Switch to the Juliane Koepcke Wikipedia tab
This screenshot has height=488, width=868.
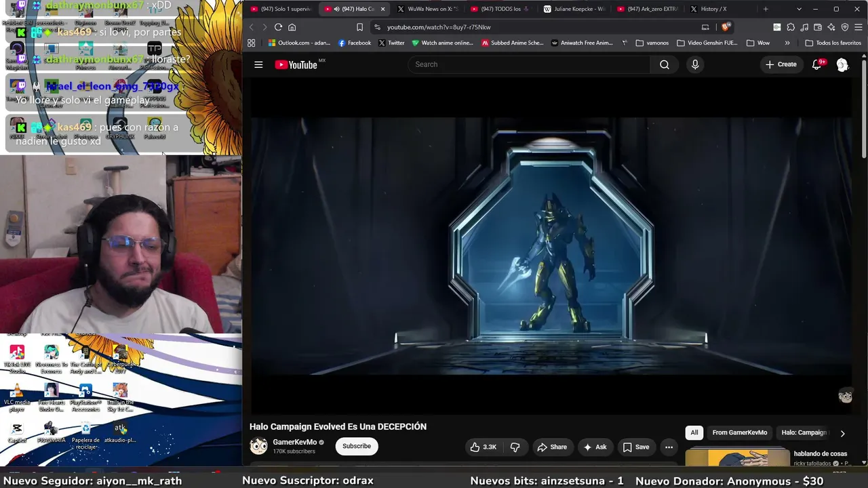(x=574, y=9)
